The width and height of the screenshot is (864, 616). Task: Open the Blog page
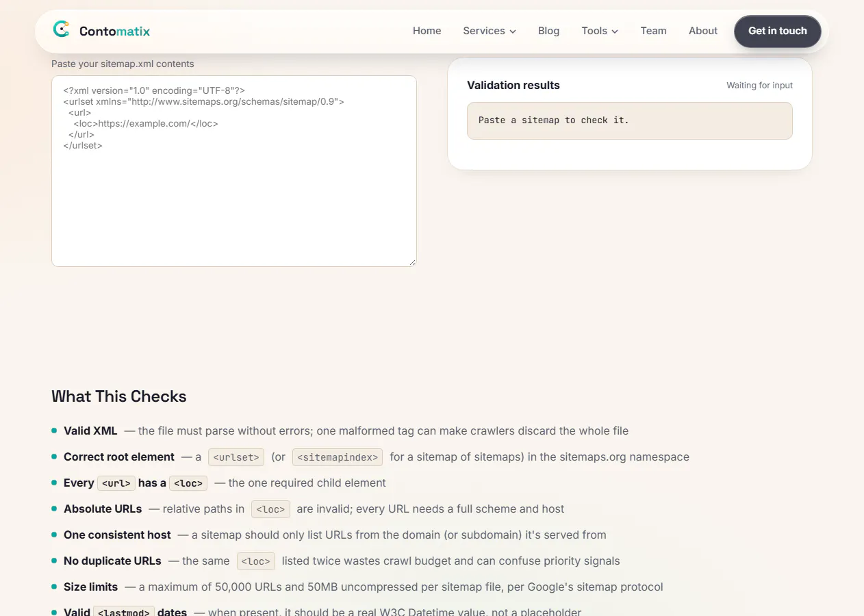(548, 31)
